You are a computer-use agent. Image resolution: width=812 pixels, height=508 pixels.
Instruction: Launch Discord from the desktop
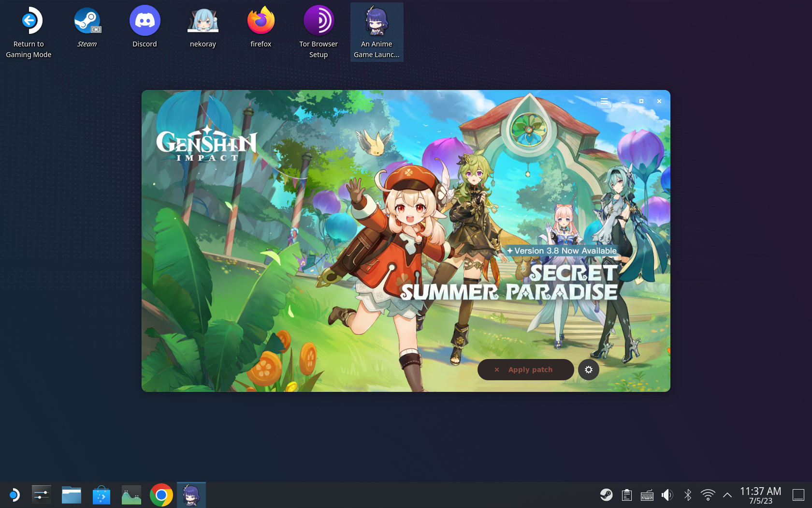point(145,20)
